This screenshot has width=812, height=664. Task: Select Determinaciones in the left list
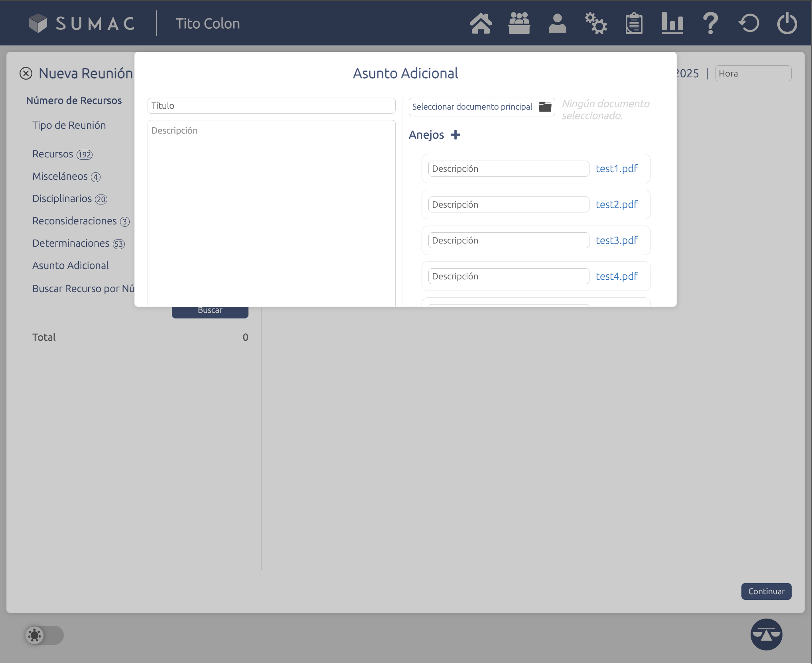pos(71,243)
